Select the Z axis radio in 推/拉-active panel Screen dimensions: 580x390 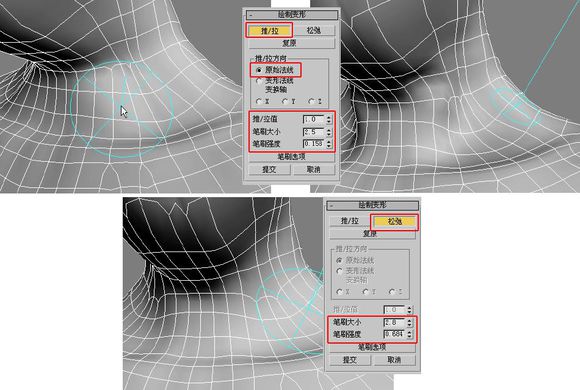click(x=311, y=101)
